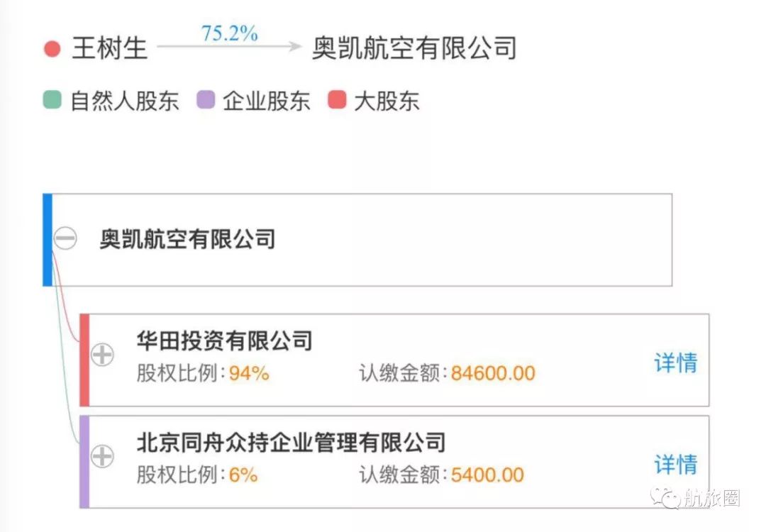Click the red dot beside 王树生
766x532 pixels.
click(x=52, y=50)
